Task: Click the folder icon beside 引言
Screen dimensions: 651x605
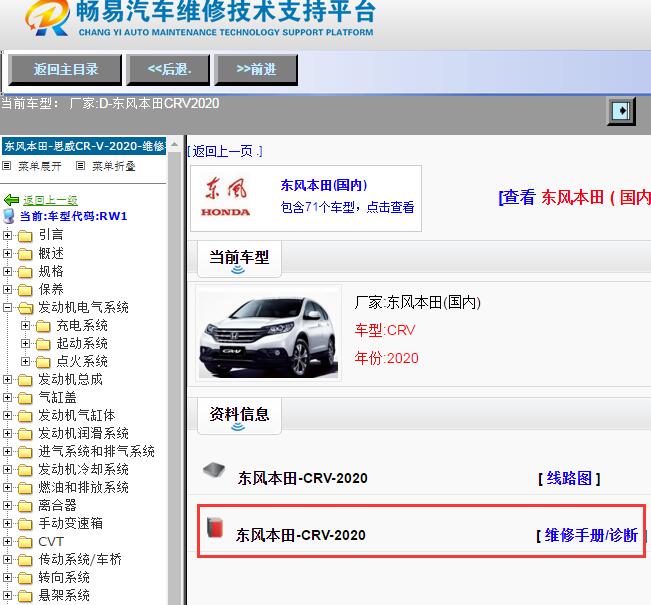Action: [x=25, y=236]
